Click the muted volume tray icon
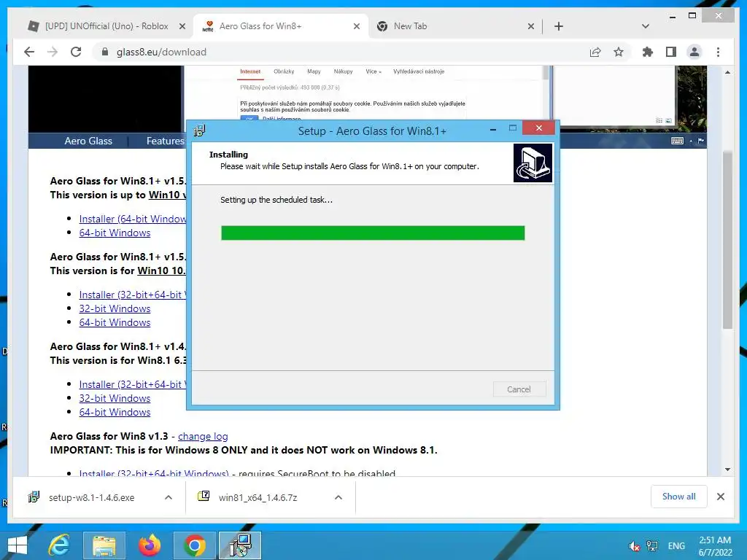The height and width of the screenshot is (560, 747). click(x=634, y=545)
